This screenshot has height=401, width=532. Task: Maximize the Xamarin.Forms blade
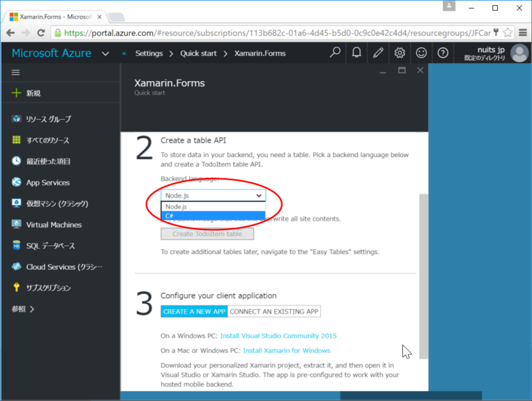coord(402,70)
